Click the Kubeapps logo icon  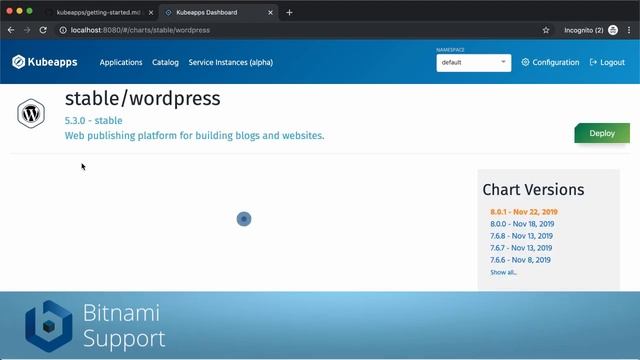tap(18, 62)
